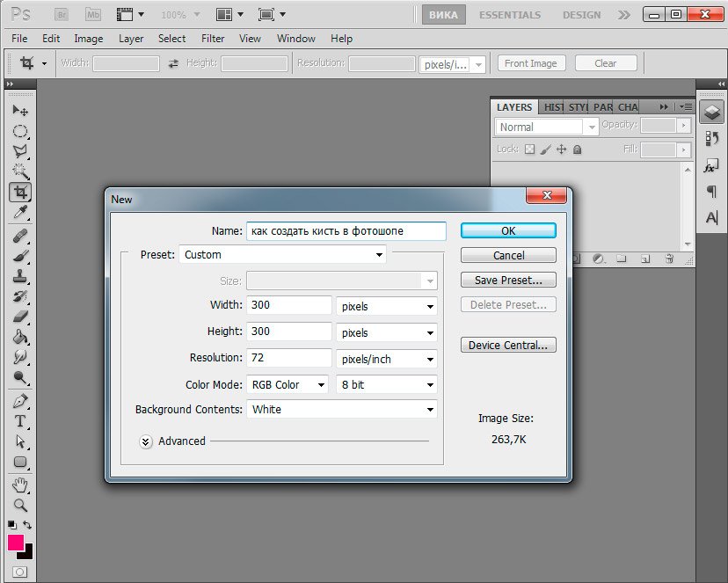This screenshot has width=728, height=583.
Task: Toggle Quick Mask mode
Action: pyautogui.click(x=20, y=572)
